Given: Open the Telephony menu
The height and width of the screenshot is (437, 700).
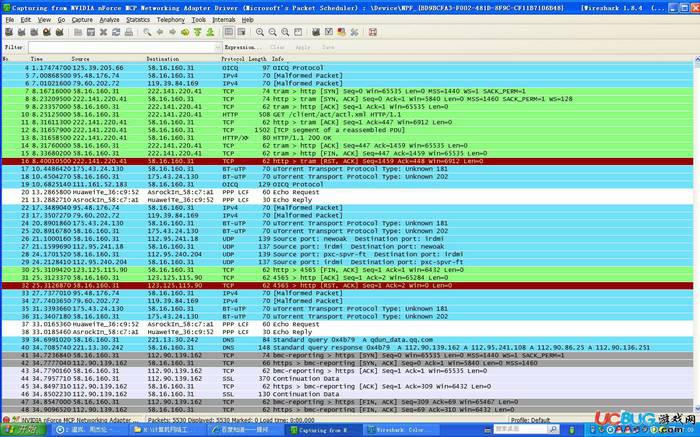Looking at the screenshot, I should (171, 20).
